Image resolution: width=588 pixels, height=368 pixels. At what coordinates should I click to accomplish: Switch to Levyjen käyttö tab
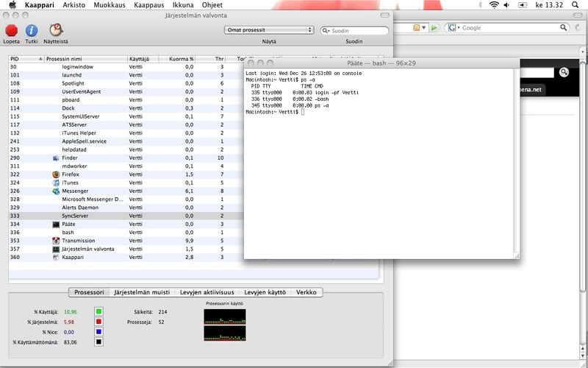[x=265, y=292]
